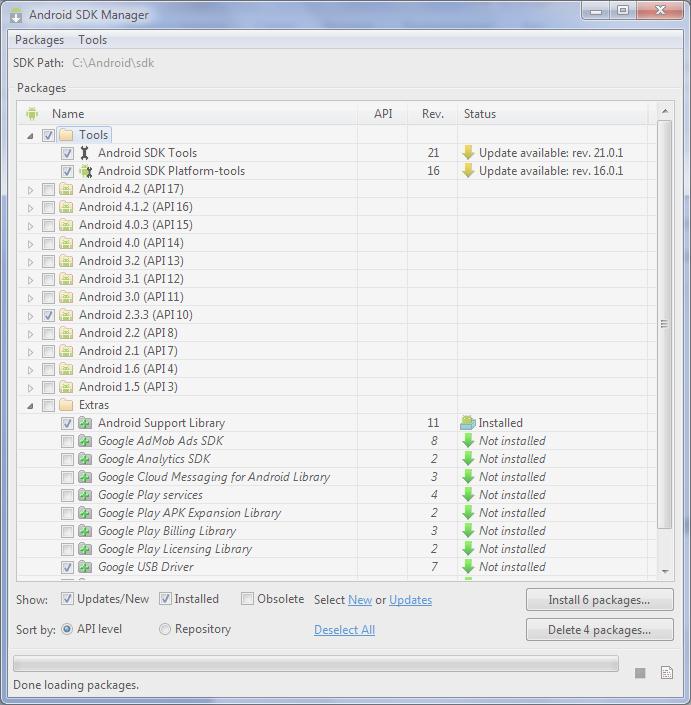The height and width of the screenshot is (705, 691).
Task: Select the Google Play Licensing Library row
Action: point(336,549)
